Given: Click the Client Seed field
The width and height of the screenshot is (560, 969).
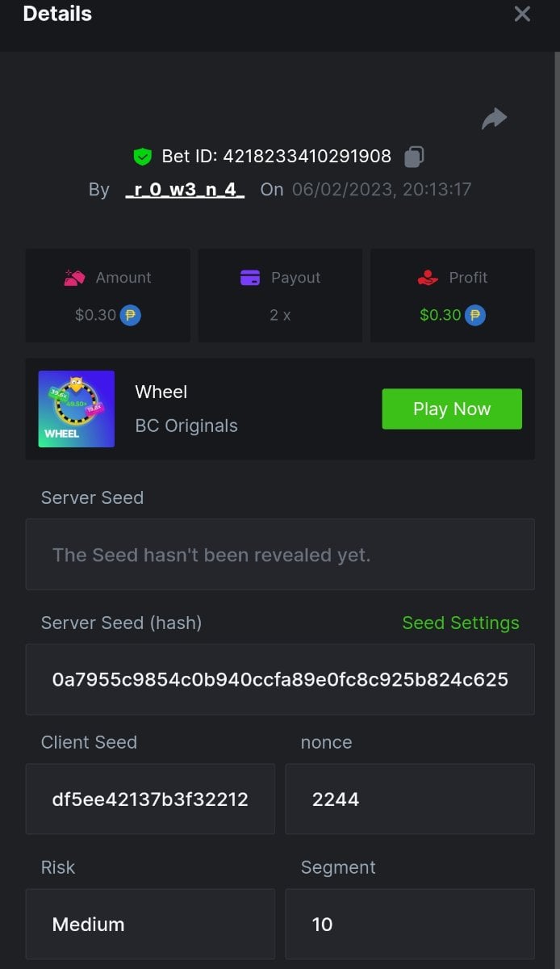Looking at the screenshot, I should point(150,799).
